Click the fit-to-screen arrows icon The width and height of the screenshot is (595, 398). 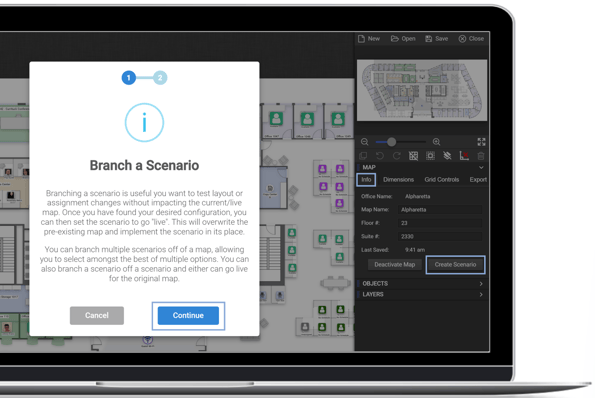pos(481,142)
